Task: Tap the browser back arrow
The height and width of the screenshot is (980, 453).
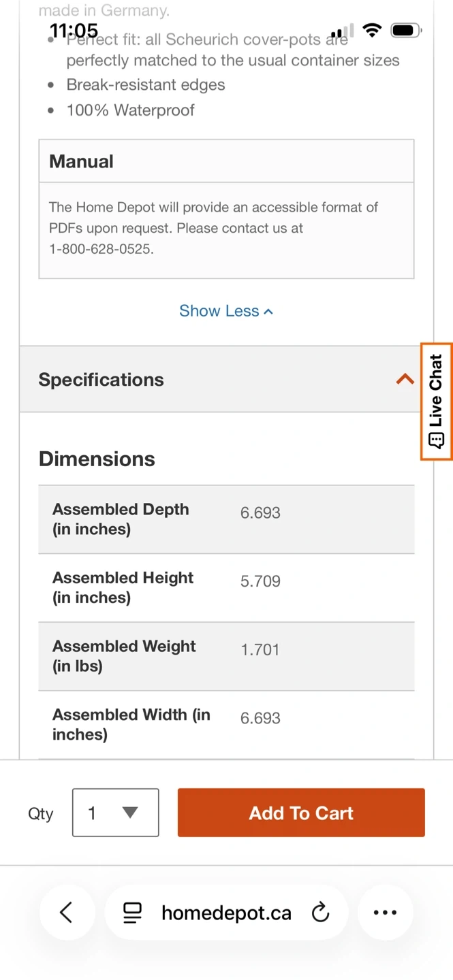Action: pos(66,913)
